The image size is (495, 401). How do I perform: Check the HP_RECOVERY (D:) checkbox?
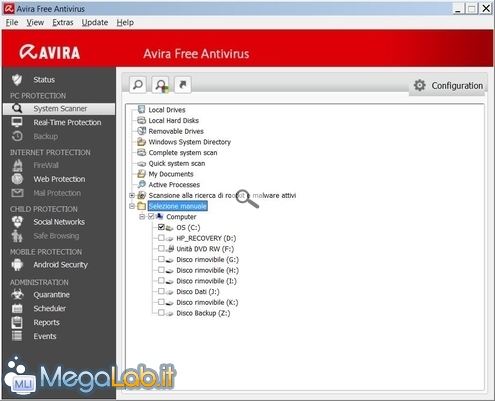click(x=161, y=238)
